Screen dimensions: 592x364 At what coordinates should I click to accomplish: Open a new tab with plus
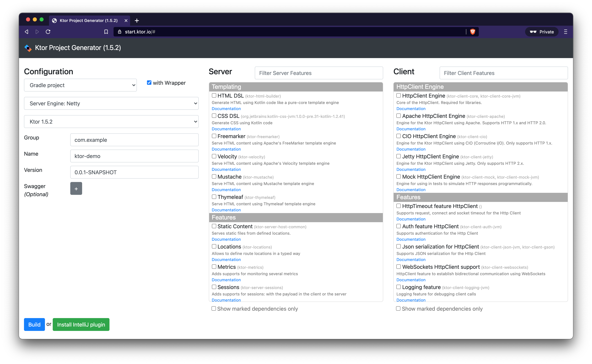(137, 21)
